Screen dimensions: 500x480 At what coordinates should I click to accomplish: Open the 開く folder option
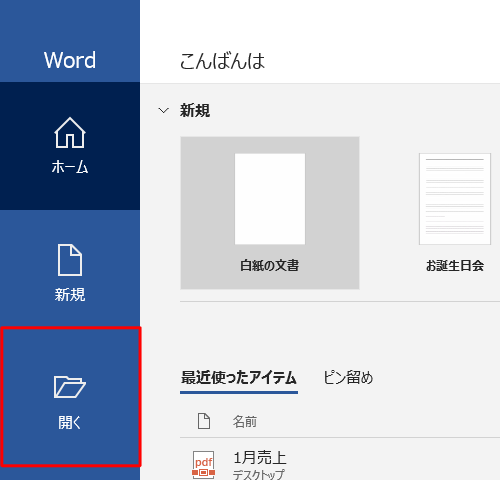point(70,397)
